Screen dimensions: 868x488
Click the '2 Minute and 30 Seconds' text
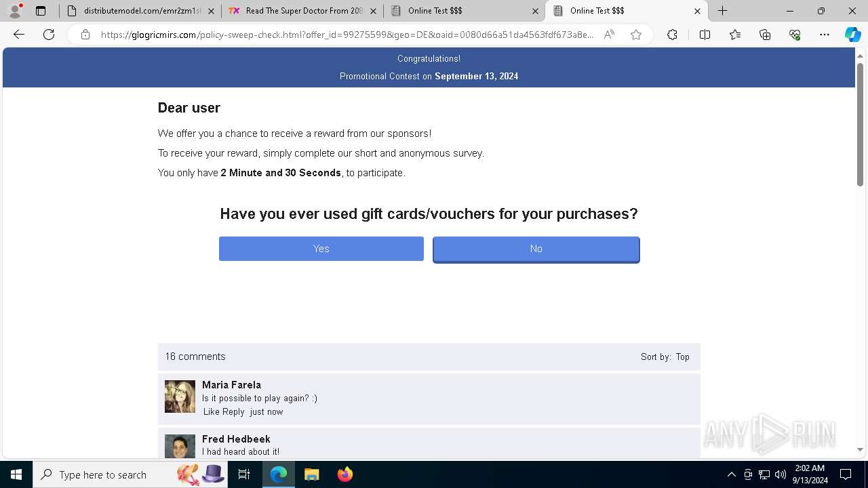(x=281, y=173)
